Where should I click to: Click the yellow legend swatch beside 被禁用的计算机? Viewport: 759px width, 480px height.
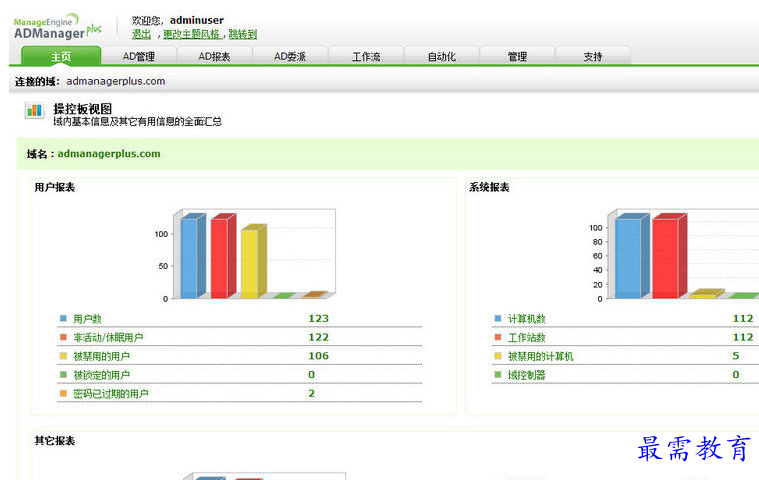pyautogui.click(x=498, y=356)
